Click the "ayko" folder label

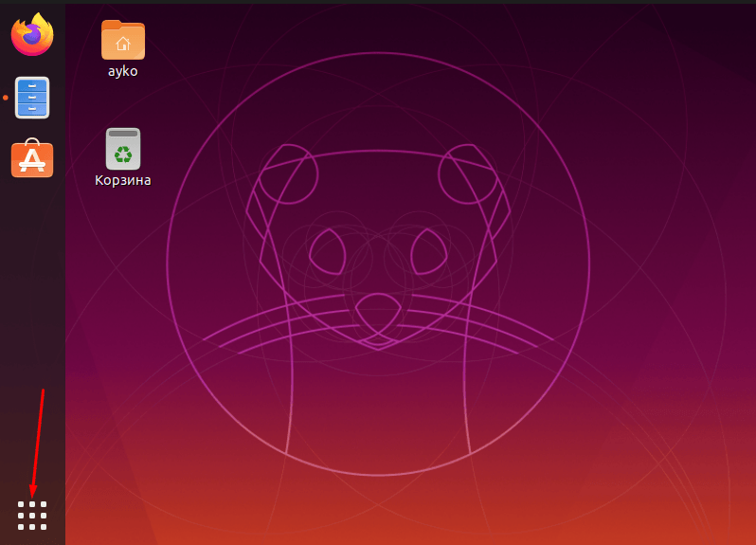(x=123, y=71)
